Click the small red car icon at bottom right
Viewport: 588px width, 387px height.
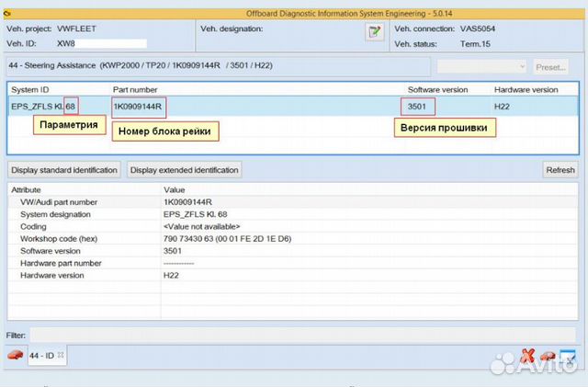548,356
